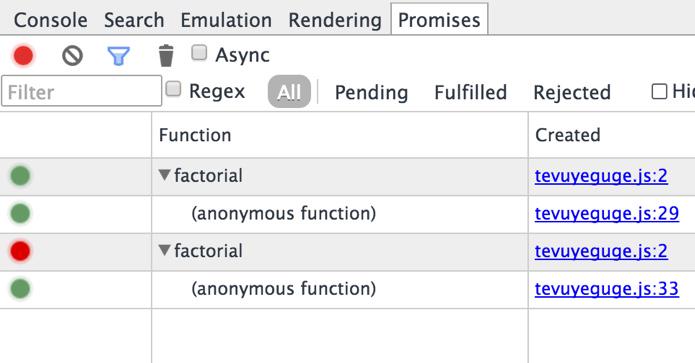Image resolution: width=695 pixels, height=363 pixels.
Task: Click red status dot of second factorial row
Action: point(20,251)
